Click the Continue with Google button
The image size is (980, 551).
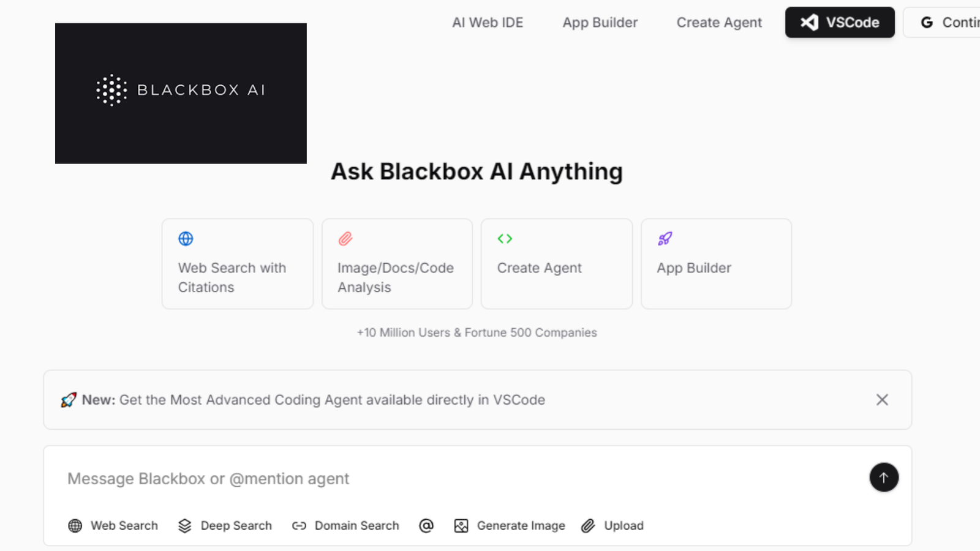[942, 23]
